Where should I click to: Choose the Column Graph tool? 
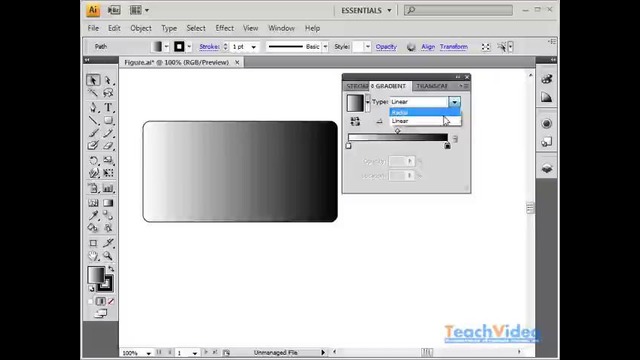tap(108, 188)
